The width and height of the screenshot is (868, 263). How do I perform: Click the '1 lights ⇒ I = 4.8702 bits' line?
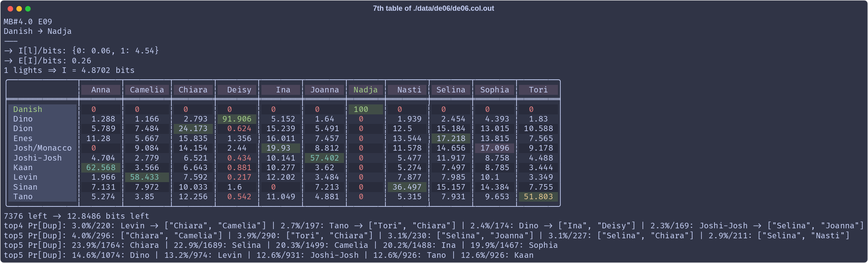point(69,71)
